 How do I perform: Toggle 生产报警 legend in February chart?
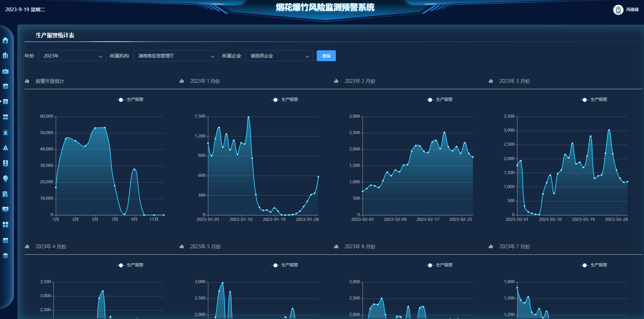click(x=439, y=99)
